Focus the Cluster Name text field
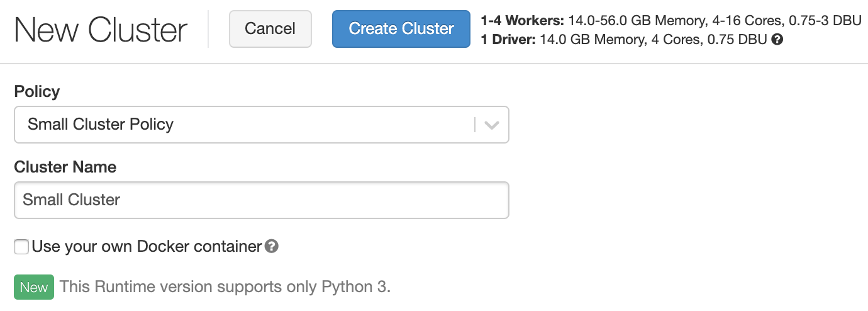 coord(261,200)
